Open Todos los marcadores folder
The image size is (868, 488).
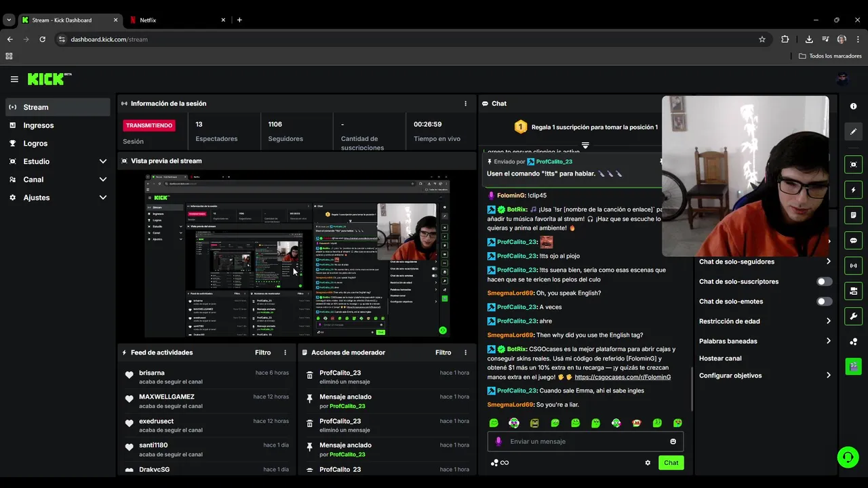830,56
